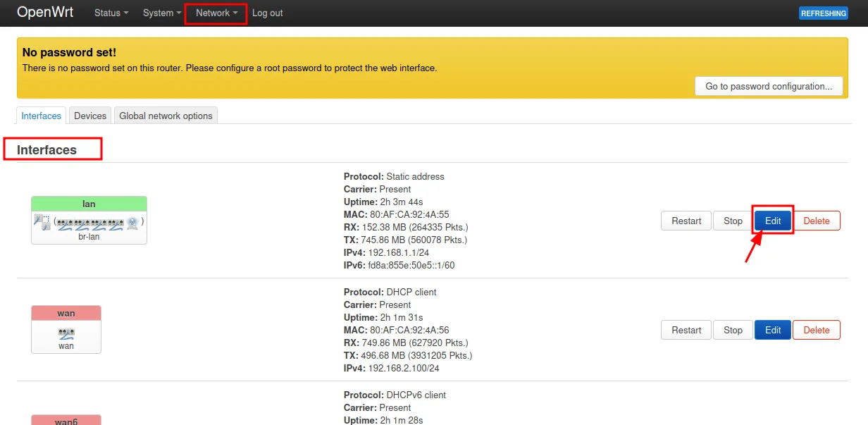Delete the lan interface
Screen dimensions: 868x425
point(817,221)
